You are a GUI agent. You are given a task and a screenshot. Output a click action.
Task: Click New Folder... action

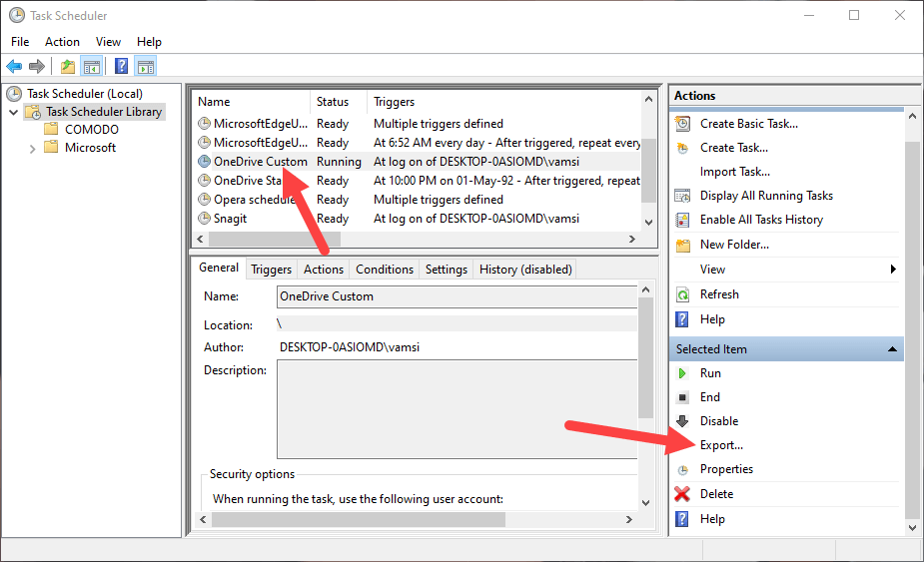tap(734, 245)
